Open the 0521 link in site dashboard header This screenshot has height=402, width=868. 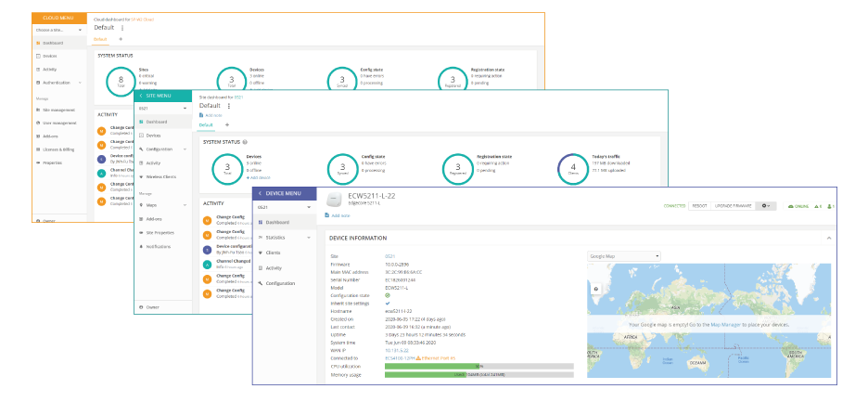point(238,97)
